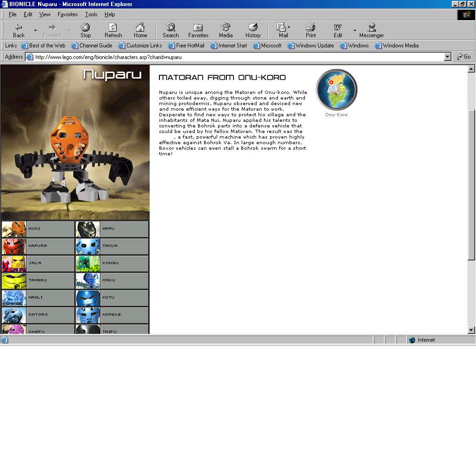Viewport: 476px width, 465px height.
Task: Expand the Edit options dropdown arrow
Action: pyautogui.click(x=355, y=30)
